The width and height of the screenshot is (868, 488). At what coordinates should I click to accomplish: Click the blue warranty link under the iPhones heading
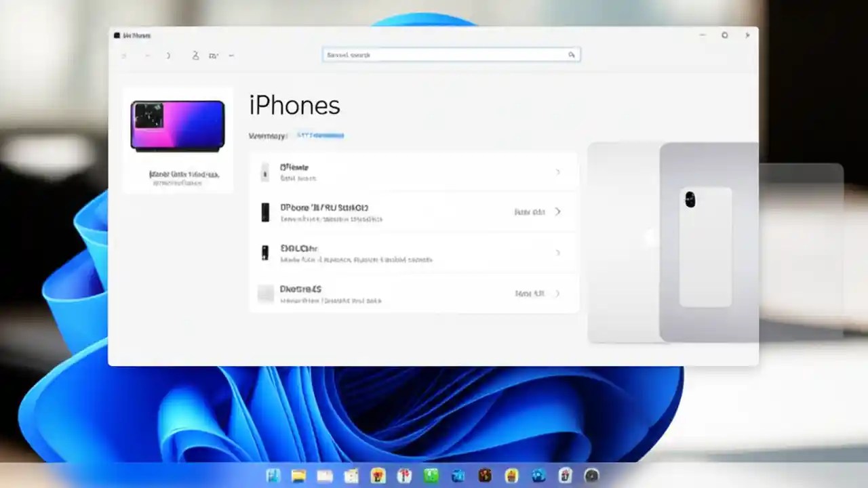pos(319,135)
